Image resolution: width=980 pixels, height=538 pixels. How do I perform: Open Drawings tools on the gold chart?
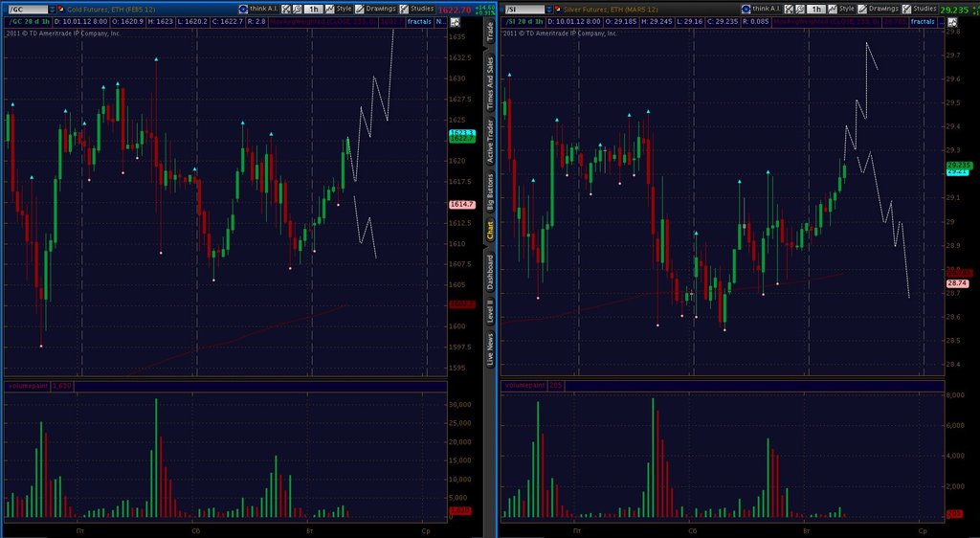point(375,9)
